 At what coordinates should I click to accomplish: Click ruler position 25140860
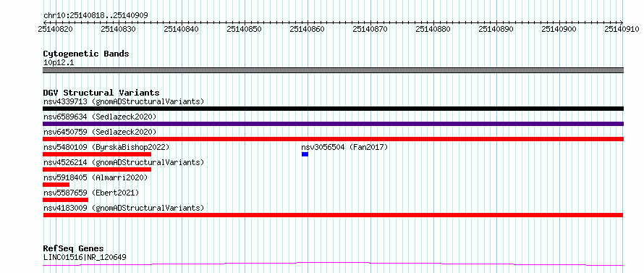308,29
